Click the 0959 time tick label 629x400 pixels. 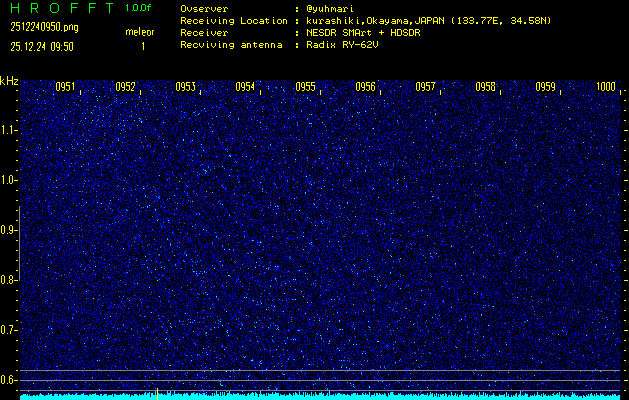pos(546,88)
